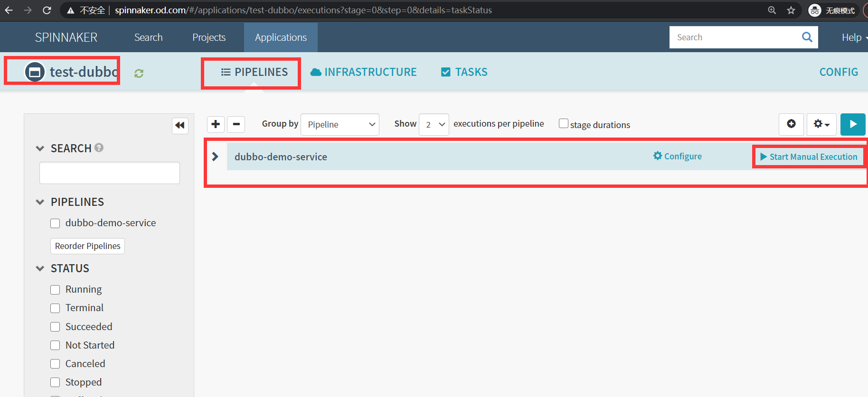Screen dimensions: 868x397
Task: Check the Terminal status filter
Action: (55, 308)
